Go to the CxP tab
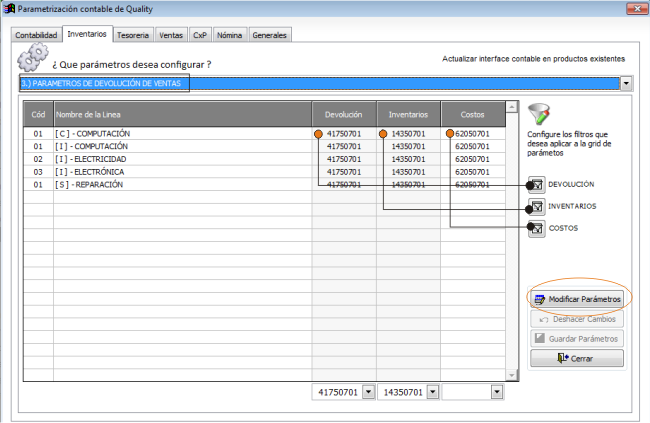This screenshot has width=650, height=423. [x=200, y=35]
